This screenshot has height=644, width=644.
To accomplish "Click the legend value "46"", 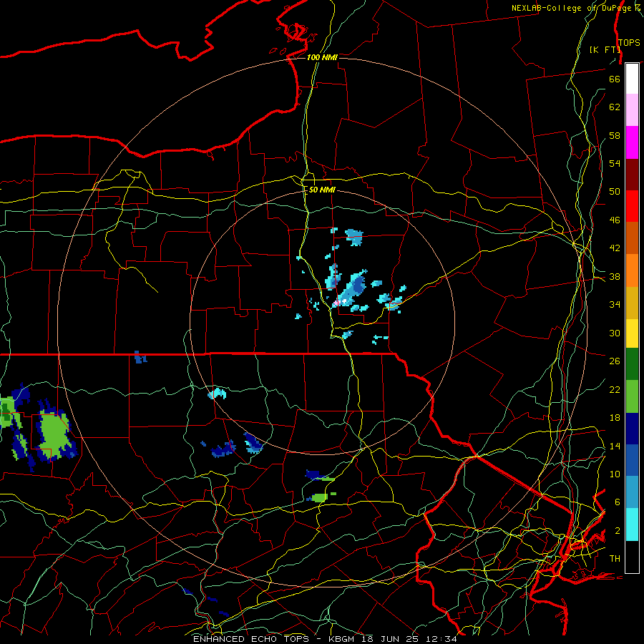I will (x=615, y=220).
